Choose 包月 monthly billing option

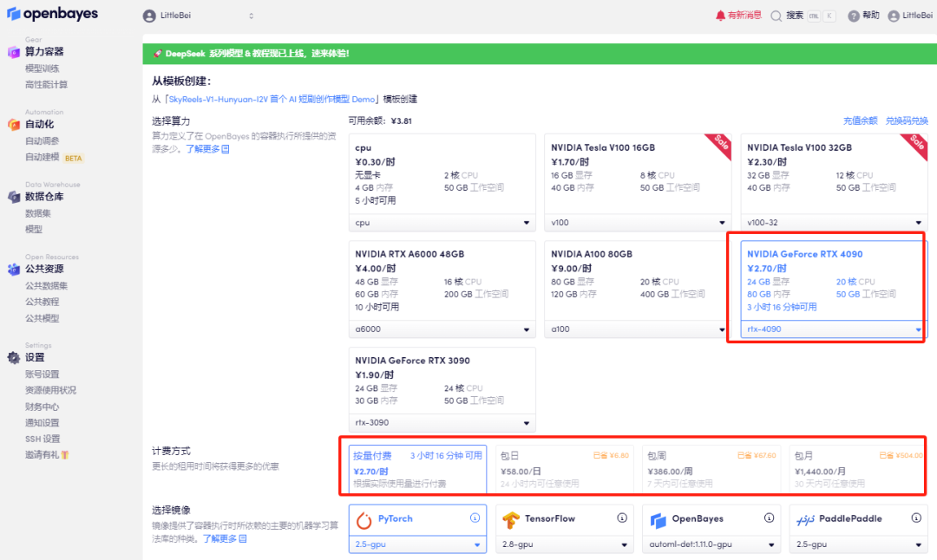[858, 469]
